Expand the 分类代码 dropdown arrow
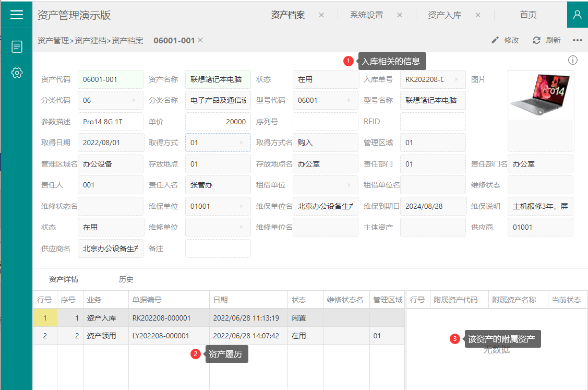Viewport: 588px width, 390px height. point(134,100)
